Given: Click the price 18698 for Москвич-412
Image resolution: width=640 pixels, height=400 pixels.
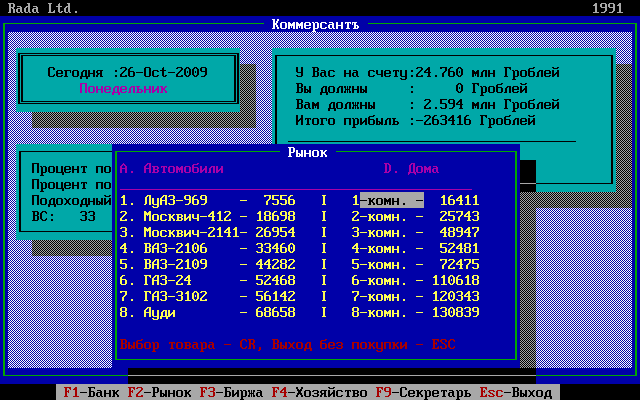Looking at the screenshot, I should [x=276, y=216].
